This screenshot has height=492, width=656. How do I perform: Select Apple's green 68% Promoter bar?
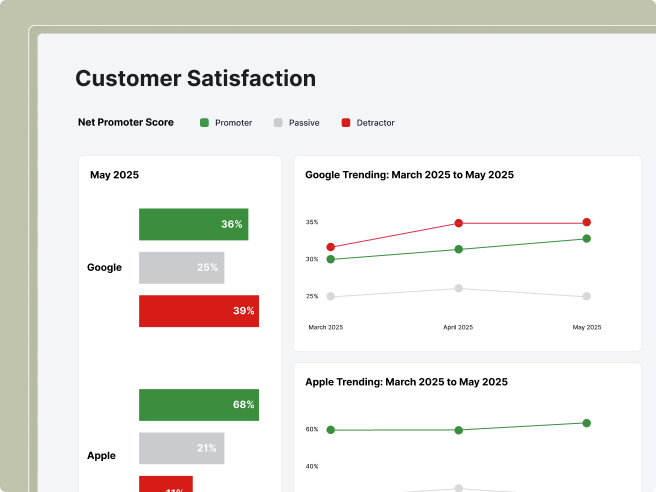point(198,405)
